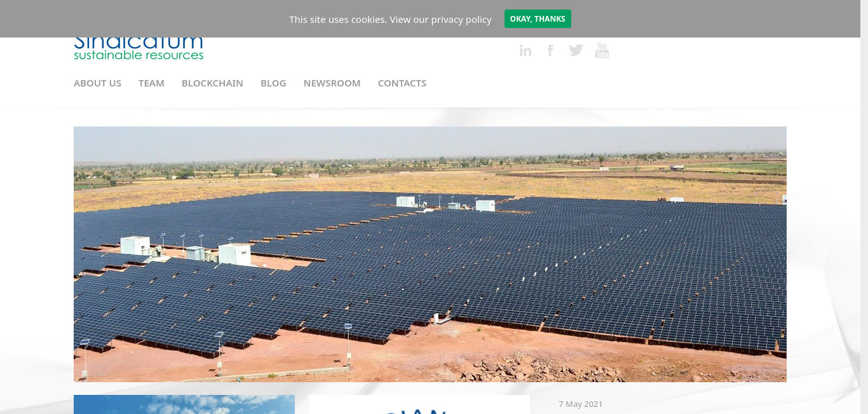This screenshot has height=414, width=868.
Task: Click the solar farm hero image
Action: tap(430, 254)
